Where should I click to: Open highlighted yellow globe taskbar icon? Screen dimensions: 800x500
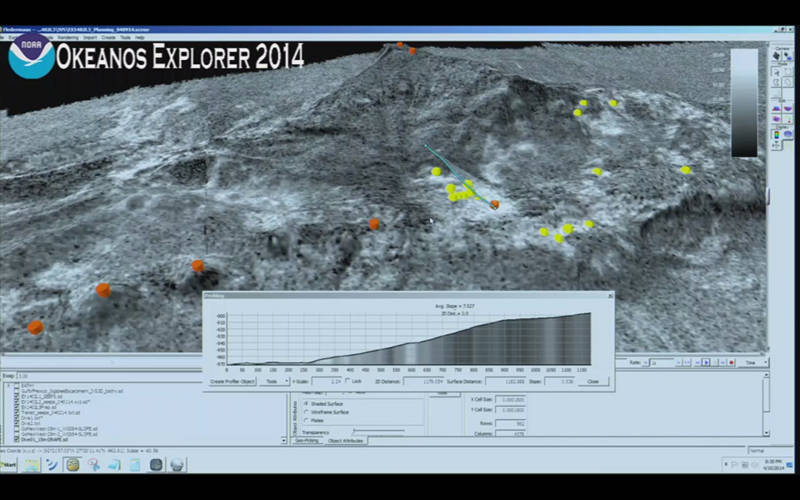[x=72, y=464]
